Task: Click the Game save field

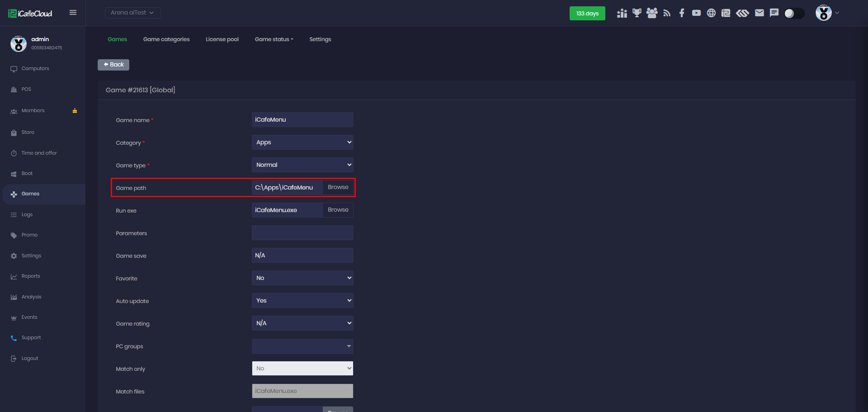Action: pos(302,256)
